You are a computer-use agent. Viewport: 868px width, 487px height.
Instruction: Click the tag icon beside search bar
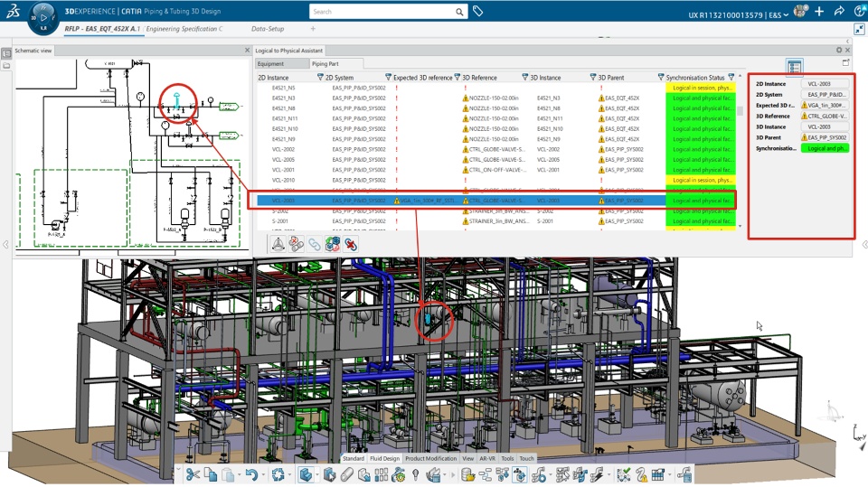coord(478,12)
